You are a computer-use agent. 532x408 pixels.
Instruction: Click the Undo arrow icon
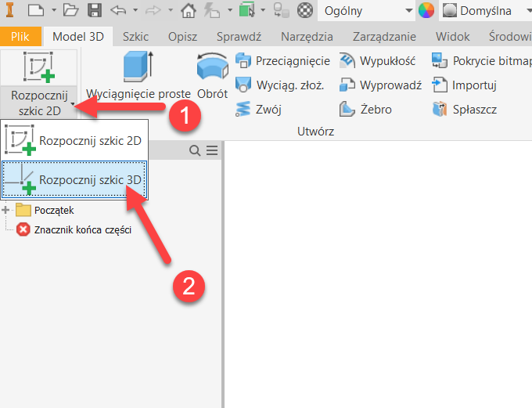[x=118, y=11]
